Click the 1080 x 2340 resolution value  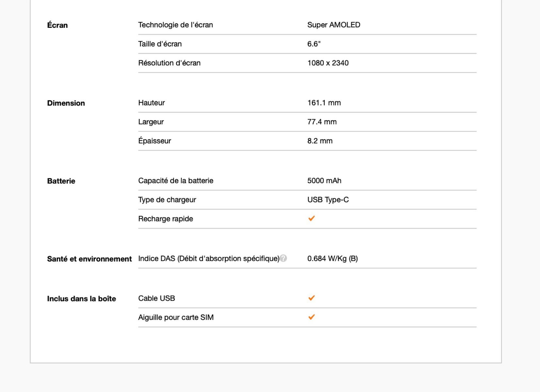click(328, 63)
